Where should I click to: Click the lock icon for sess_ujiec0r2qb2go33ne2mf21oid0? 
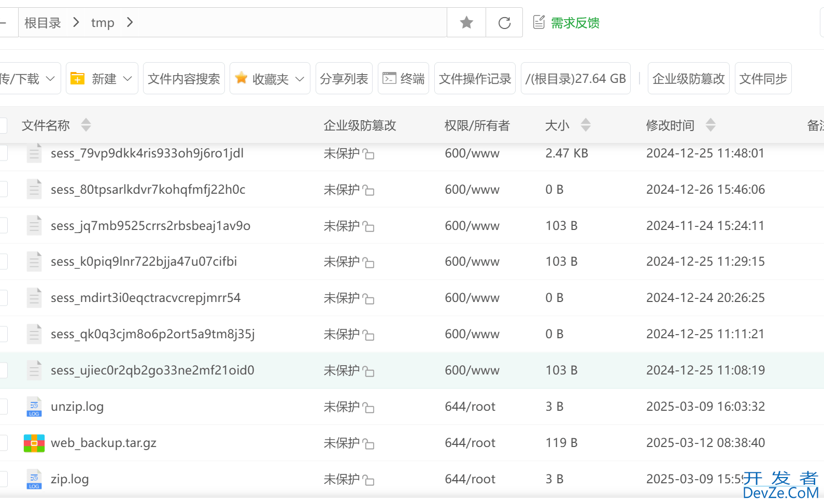click(368, 371)
